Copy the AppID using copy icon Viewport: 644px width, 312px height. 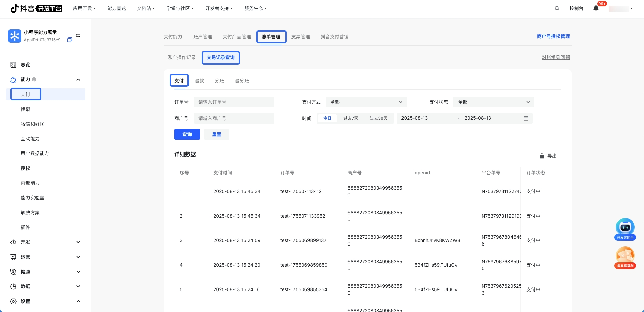(70, 40)
